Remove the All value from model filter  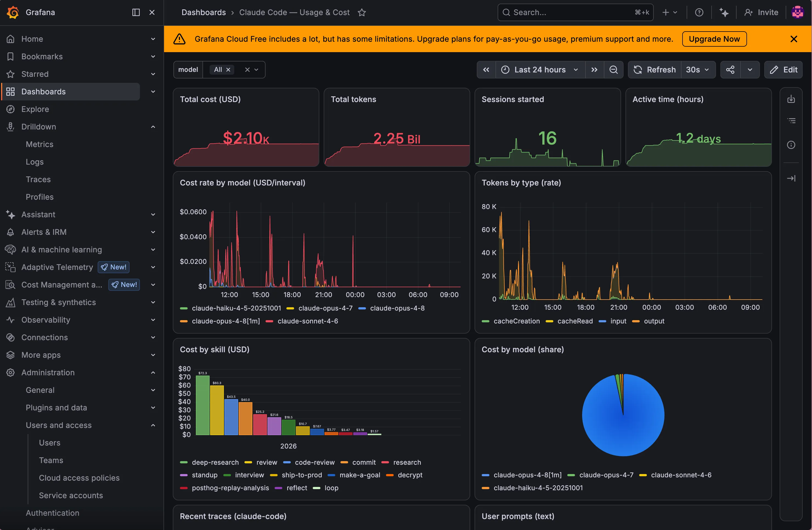point(228,70)
